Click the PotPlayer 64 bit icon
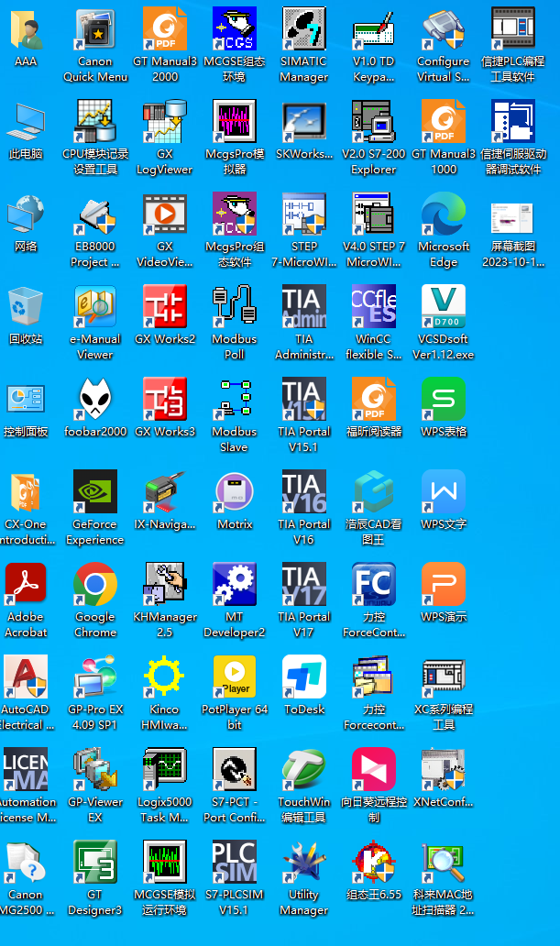This screenshot has height=946, width=560. (x=234, y=678)
